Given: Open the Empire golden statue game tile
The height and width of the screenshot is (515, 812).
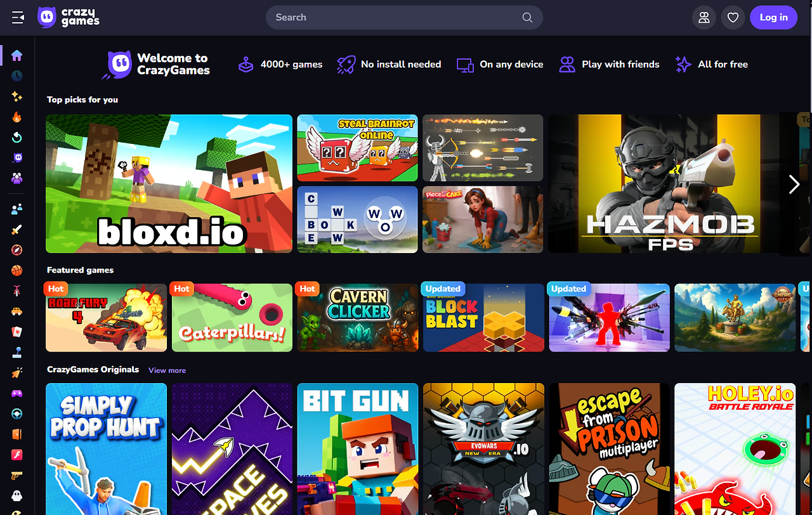Looking at the screenshot, I should coord(735,318).
